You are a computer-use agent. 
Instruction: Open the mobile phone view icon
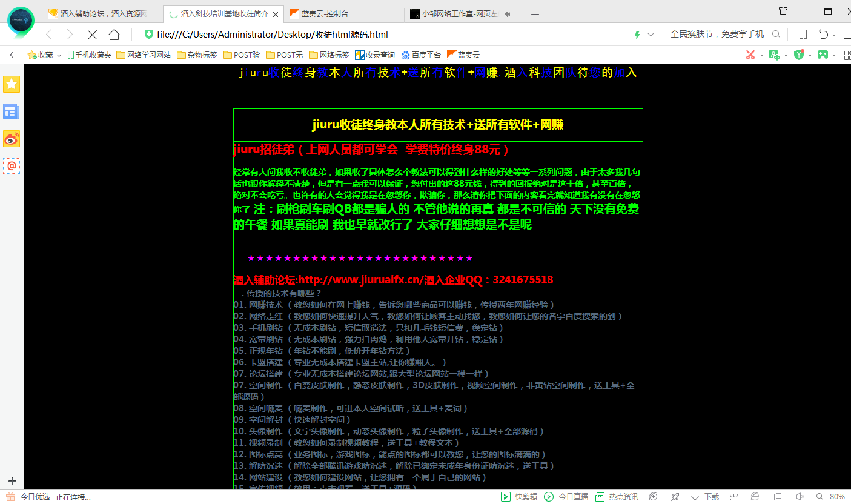pyautogui.click(x=803, y=35)
